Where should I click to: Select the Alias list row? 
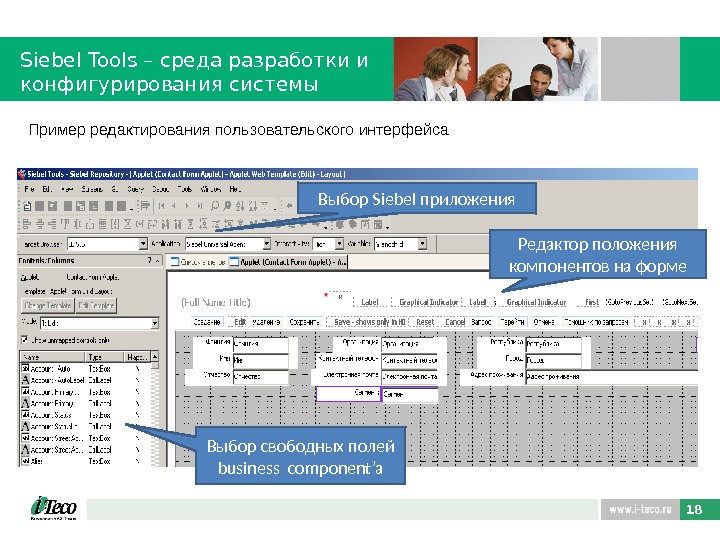tap(85, 461)
